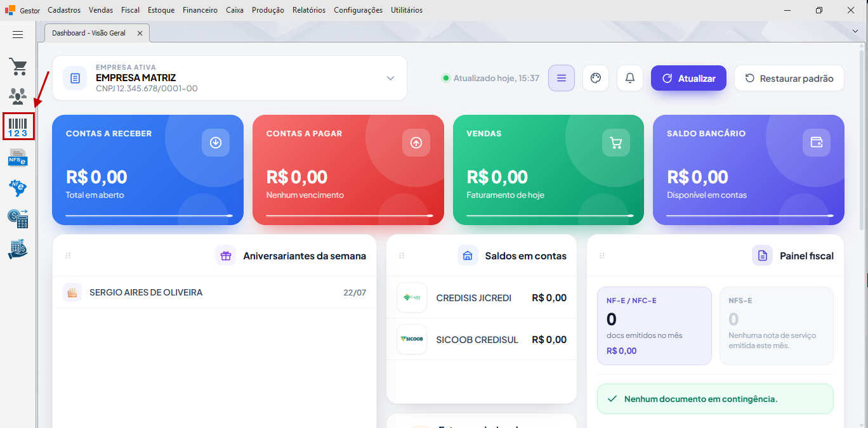
Task: Click the Atualizar button
Action: pos(688,78)
